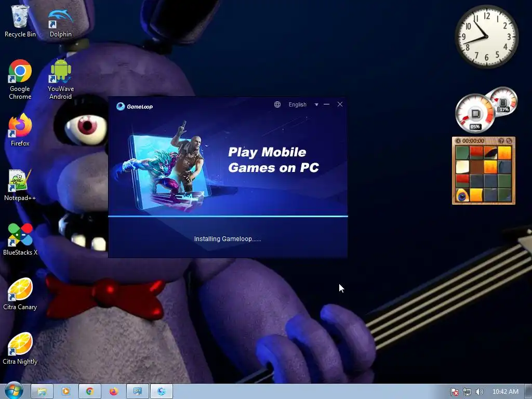This screenshot has width=532, height=399.
Task: Open Windows Media Player from taskbar
Action: point(66,392)
